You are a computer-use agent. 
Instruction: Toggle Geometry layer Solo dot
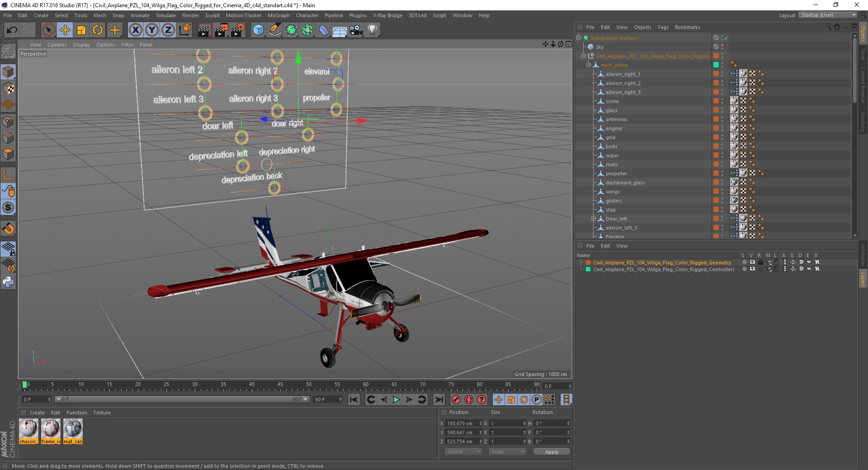coord(744,262)
